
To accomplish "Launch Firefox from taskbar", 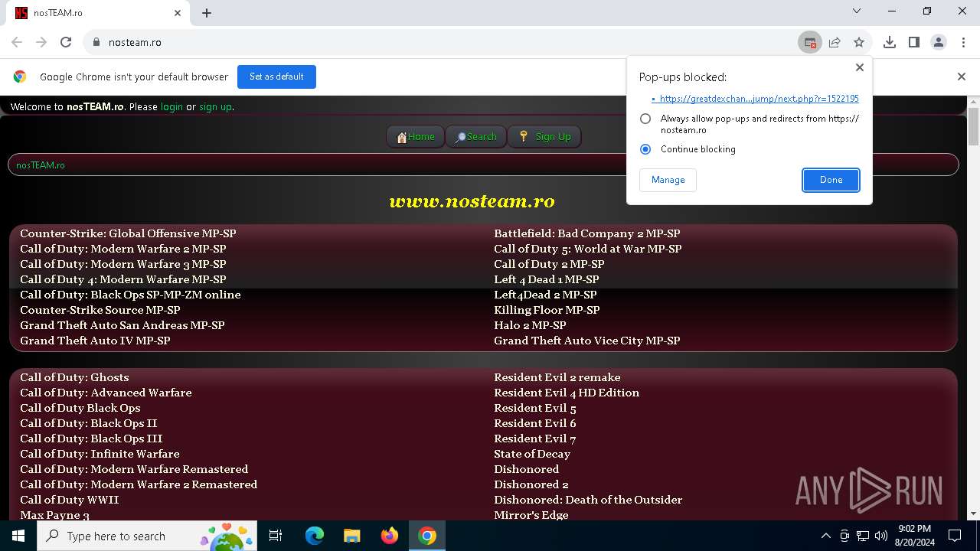I will (389, 536).
